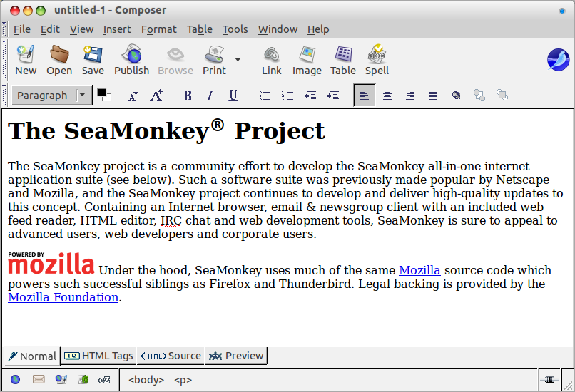Insert an image using Image icon

(307, 60)
